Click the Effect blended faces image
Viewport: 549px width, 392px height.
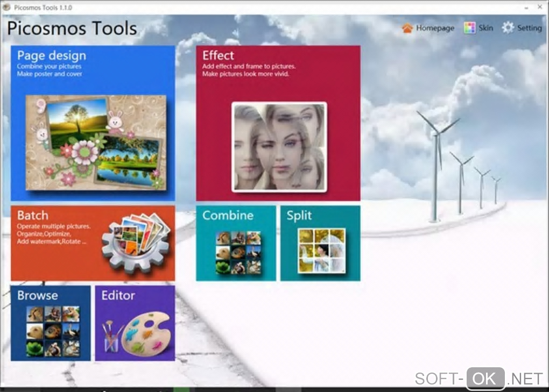click(279, 147)
